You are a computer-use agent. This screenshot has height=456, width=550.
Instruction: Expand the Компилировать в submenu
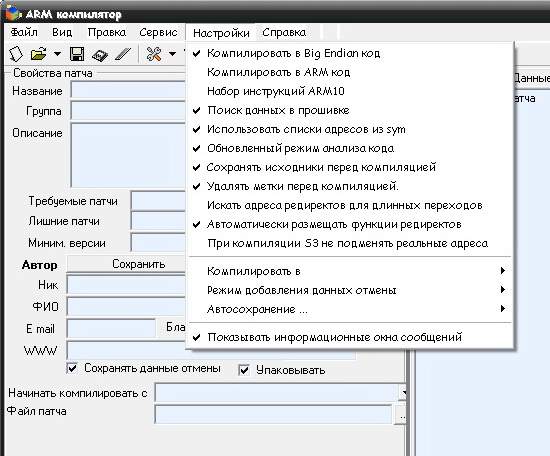point(350,271)
